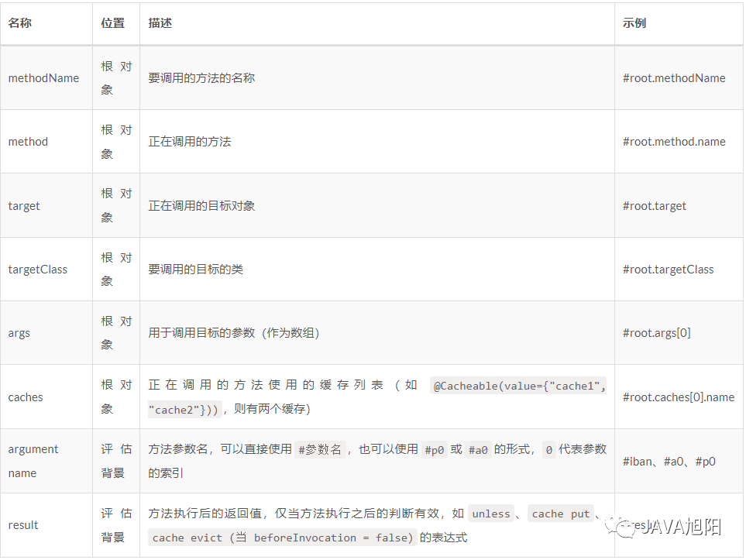This screenshot has height=560, width=746.
Task: Click the target row name cell
Action: [x=23, y=205]
